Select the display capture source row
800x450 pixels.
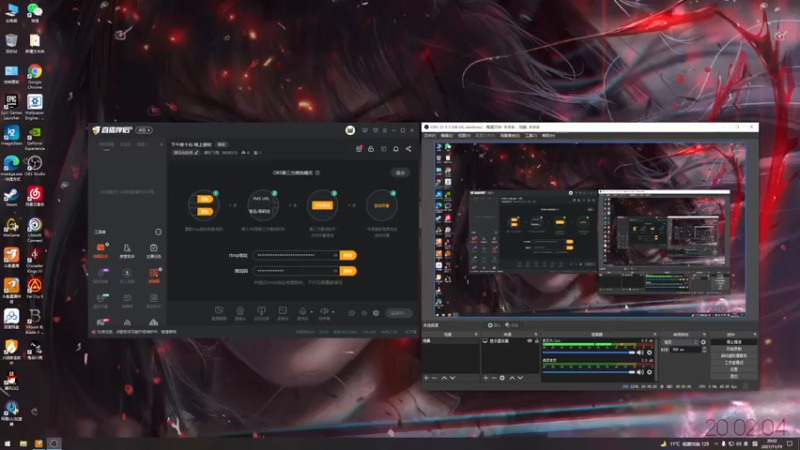510,341
